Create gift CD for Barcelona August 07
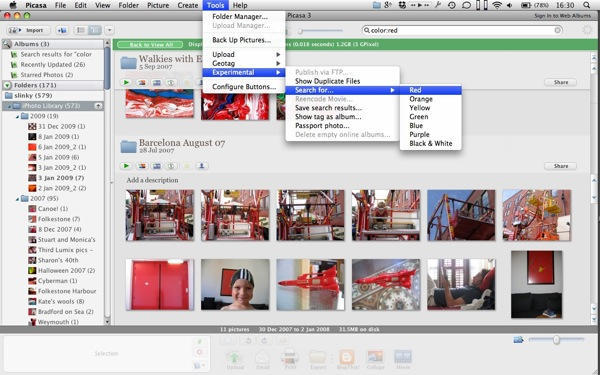This screenshot has width=600, height=375. click(x=171, y=166)
